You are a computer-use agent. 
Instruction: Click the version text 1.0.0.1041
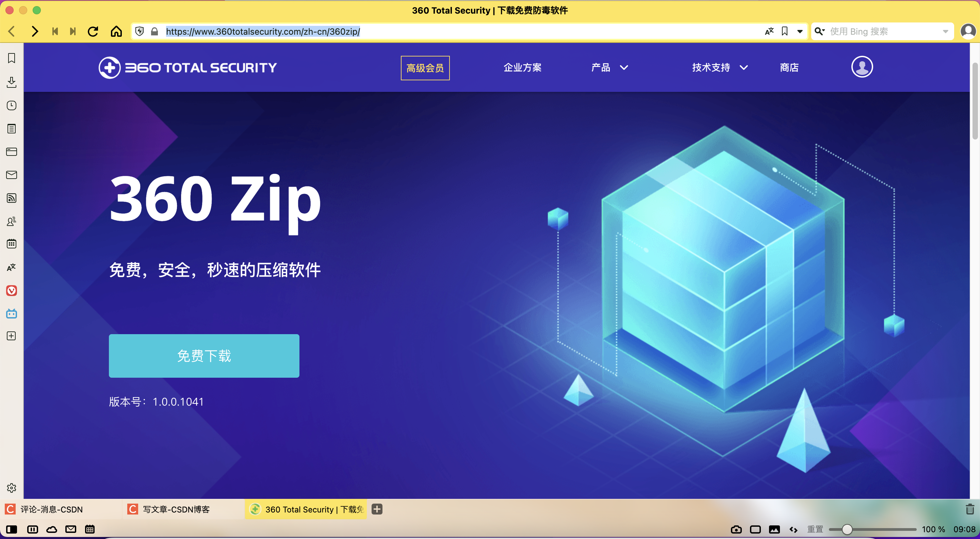(x=178, y=402)
